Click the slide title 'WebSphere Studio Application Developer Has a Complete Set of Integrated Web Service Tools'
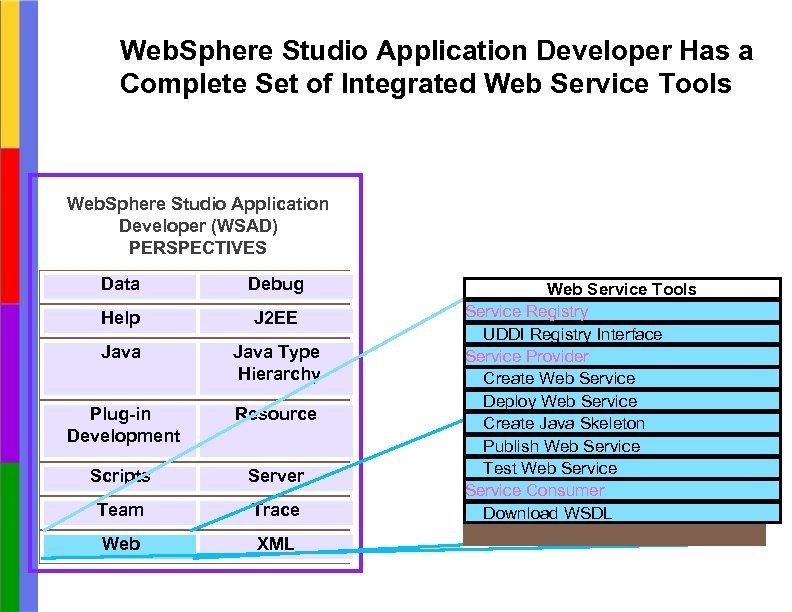Screen dimensions: 792x612 436,67
